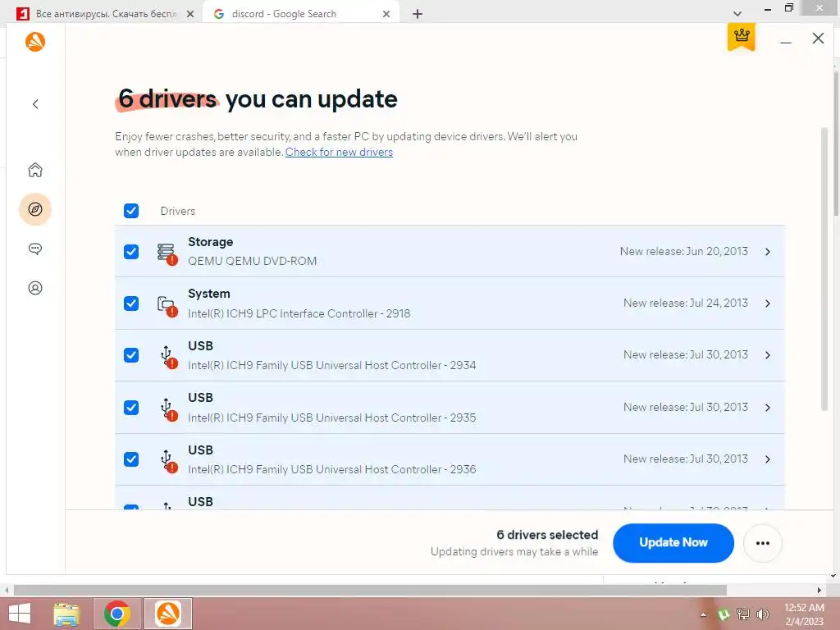Open the Explore compass section
This screenshot has height=630, width=840.
click(35, 209)
